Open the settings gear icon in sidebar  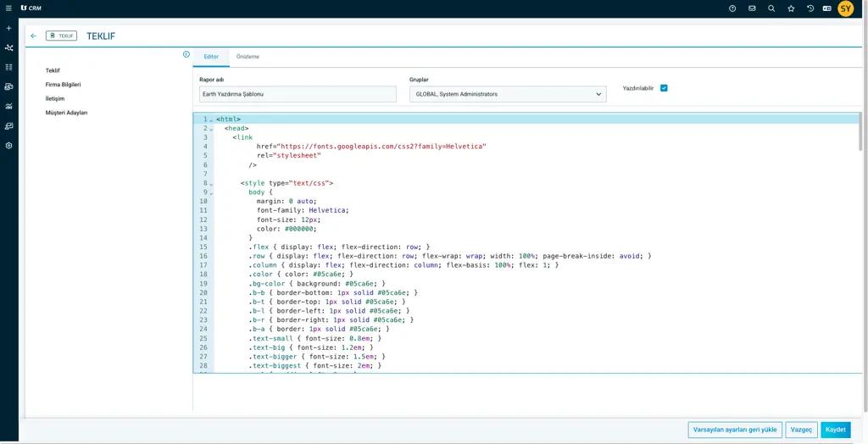tap(8, 146)
